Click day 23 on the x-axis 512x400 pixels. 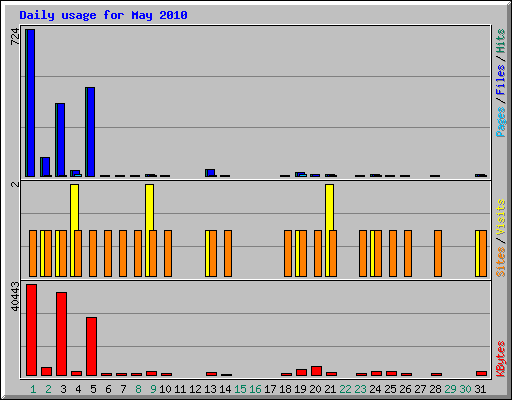(x=360, y=389)
